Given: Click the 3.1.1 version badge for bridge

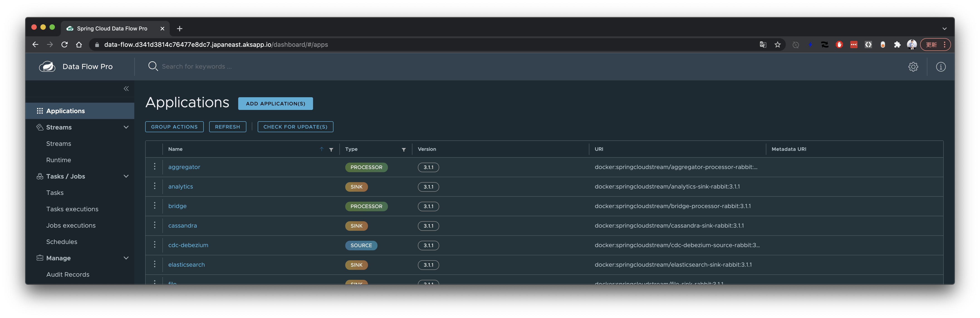Looking at the screenshot, I should point(428,206).
